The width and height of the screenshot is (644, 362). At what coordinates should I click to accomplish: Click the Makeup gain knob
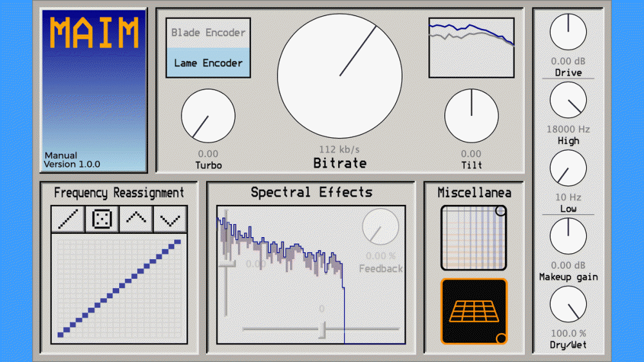[x=568, y=236]
